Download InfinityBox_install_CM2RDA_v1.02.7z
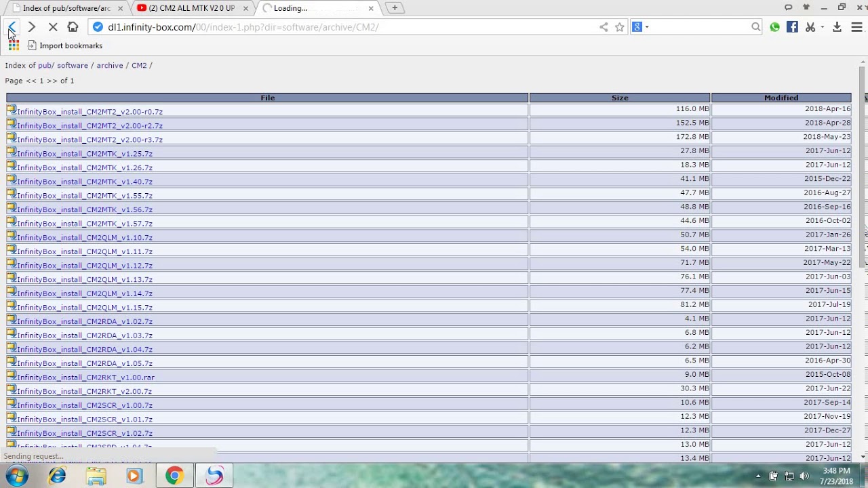The width and height of the screenshot is (868, 488). 85,322
